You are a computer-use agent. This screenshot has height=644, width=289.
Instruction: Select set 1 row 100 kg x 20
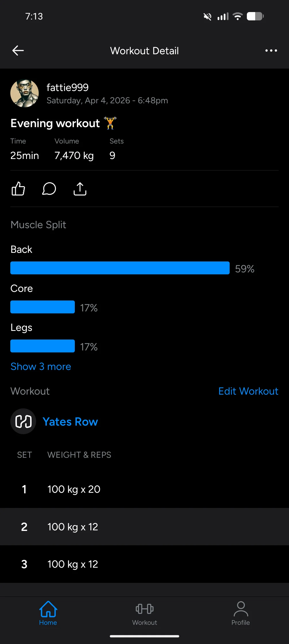(144, 489)
